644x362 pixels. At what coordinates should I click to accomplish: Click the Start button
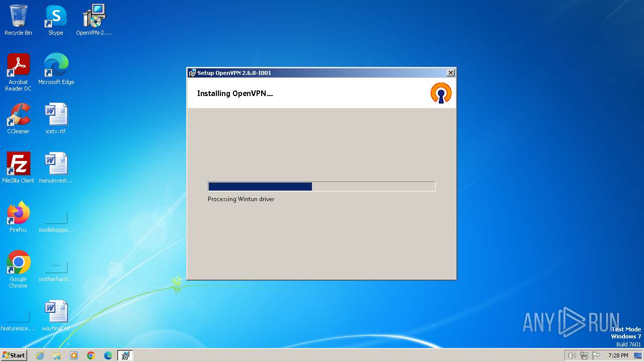pos(14,355)
